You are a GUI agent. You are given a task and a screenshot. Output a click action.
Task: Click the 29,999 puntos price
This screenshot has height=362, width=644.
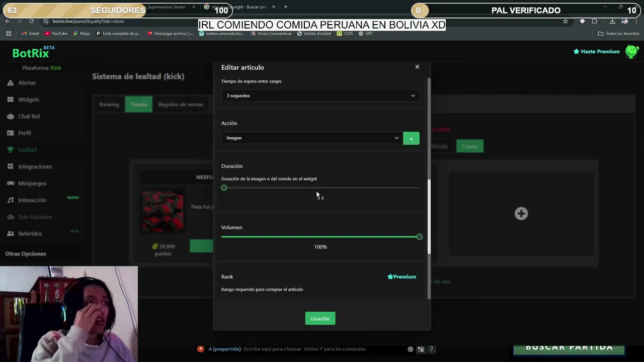tap(163, 250)
